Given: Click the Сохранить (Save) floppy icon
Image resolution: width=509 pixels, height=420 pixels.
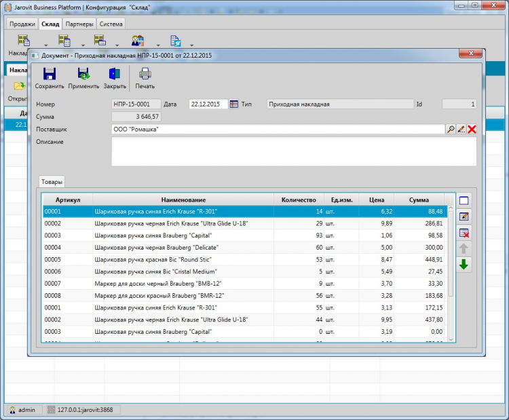Looking at the screenshot, I should coord(49,75).
